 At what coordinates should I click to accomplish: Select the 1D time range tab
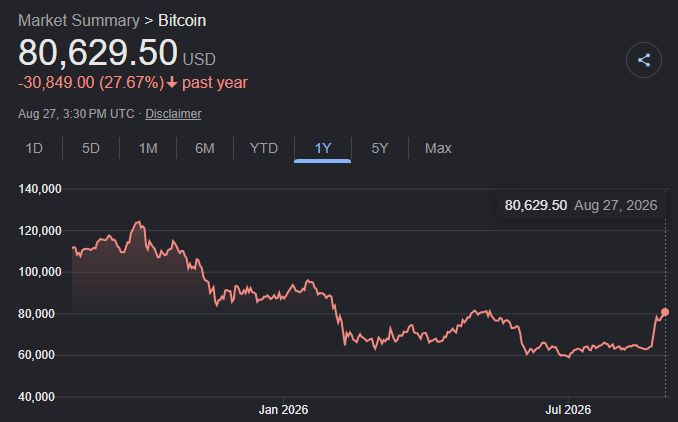coord(34,148)
